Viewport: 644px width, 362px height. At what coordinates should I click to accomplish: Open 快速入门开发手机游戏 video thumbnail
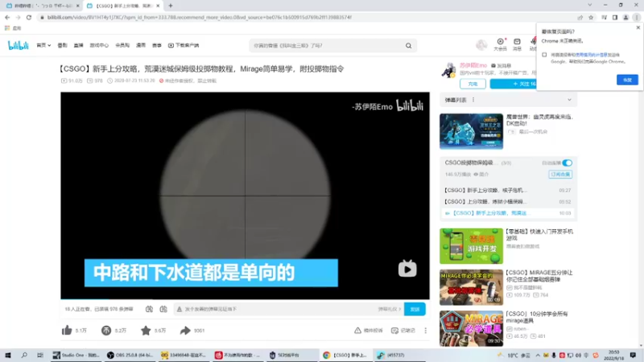471,246
